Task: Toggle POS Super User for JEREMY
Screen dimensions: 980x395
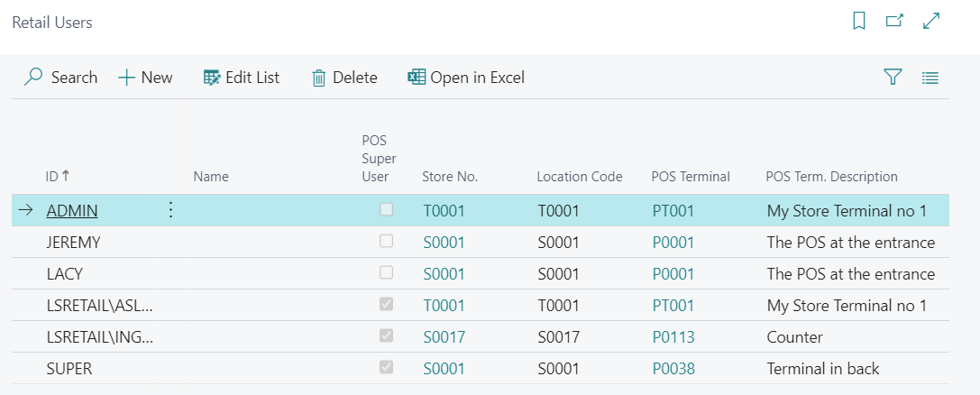Action: click(x=386, y=242)
